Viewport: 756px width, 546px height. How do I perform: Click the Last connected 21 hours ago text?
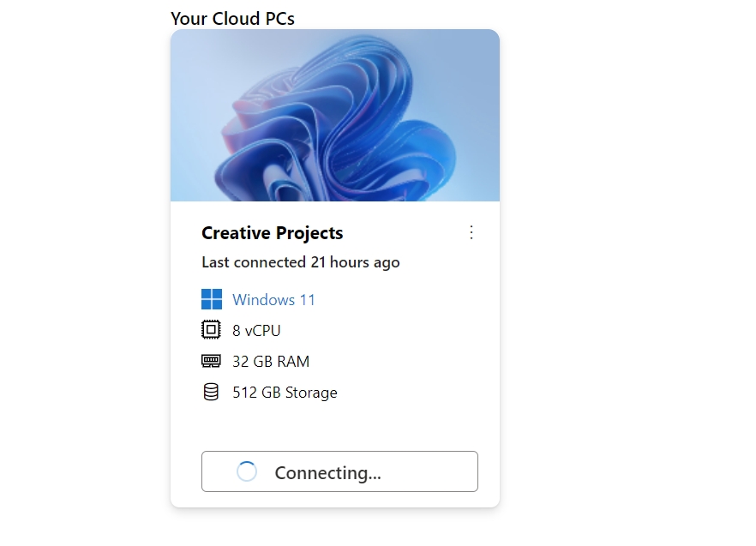pyautogui.click(x=300, y=262)
